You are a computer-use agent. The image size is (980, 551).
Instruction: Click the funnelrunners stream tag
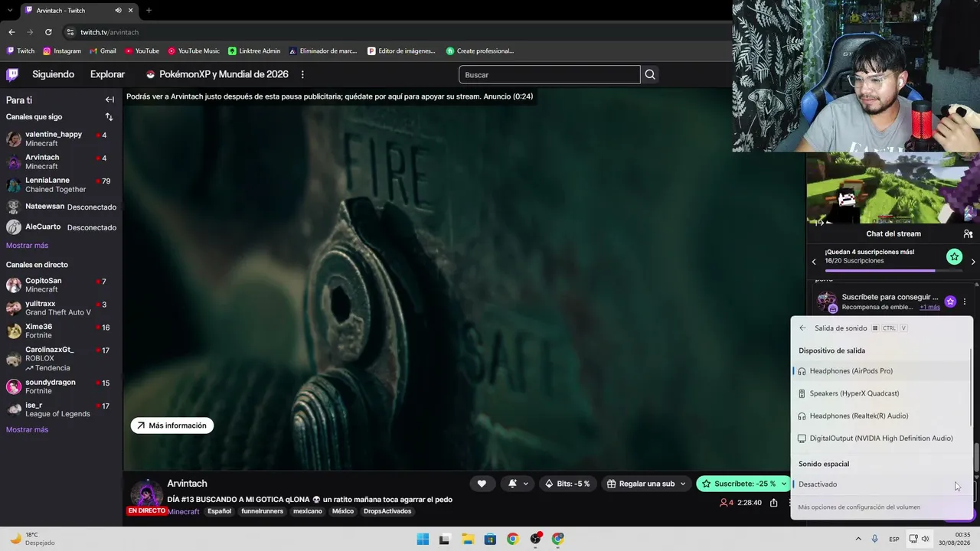[262, 511]
